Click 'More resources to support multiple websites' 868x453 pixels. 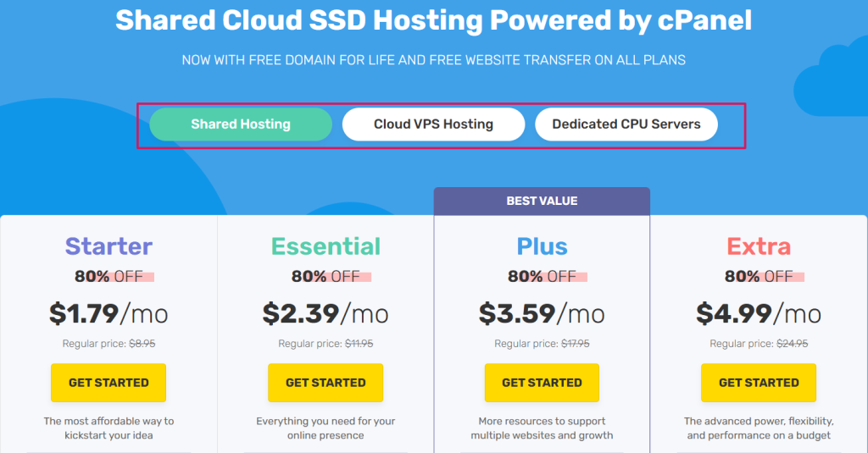tap(542, 428)
